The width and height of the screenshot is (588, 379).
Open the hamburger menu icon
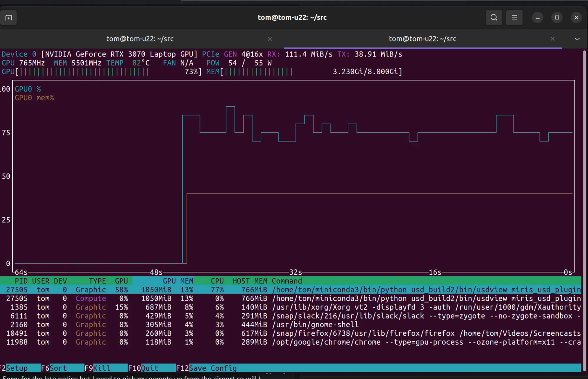click(514, 18)
